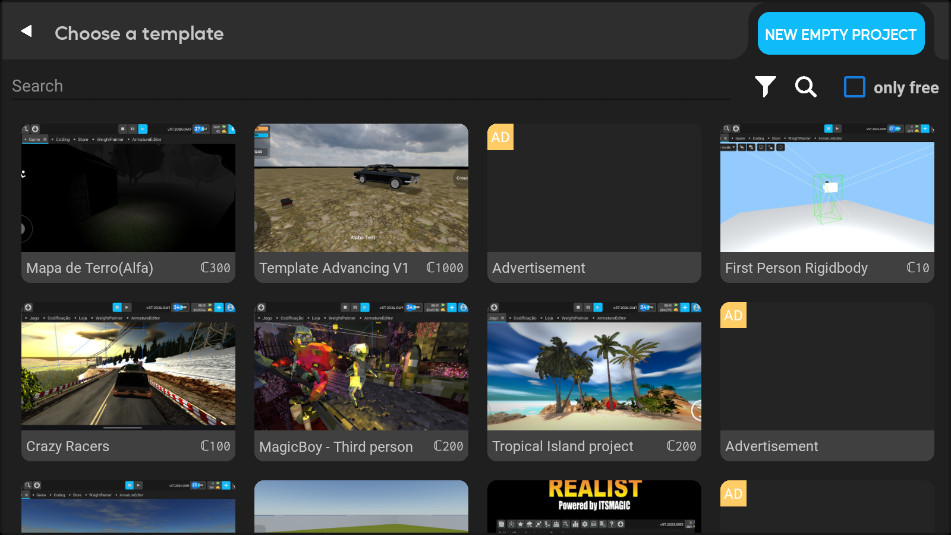Open MagicBoy - Third person template
Image resolution: width=951 pixels, height=535 pixels.
coord(361,366)
